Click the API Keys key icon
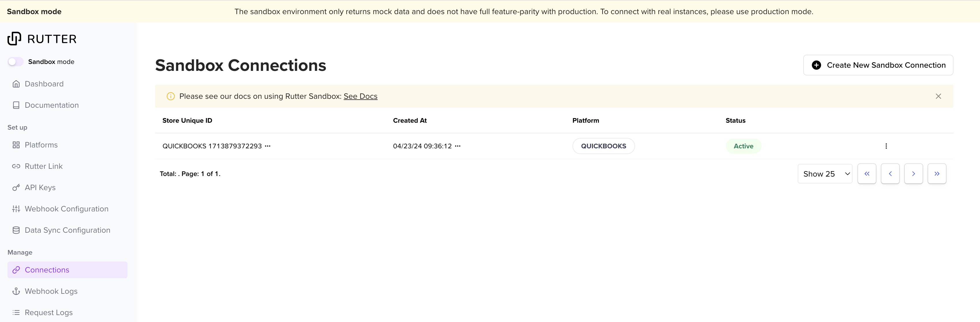 coord(16,187)
